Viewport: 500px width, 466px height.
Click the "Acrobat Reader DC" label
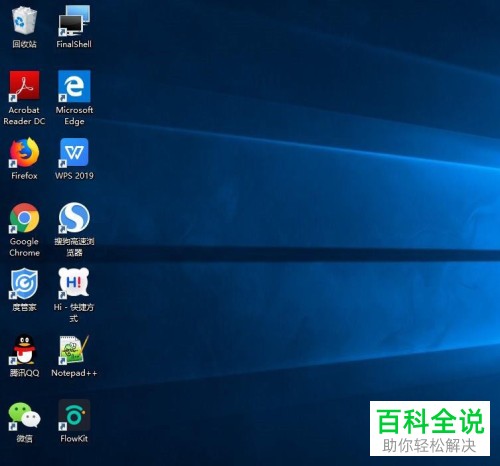coord(24,115)
